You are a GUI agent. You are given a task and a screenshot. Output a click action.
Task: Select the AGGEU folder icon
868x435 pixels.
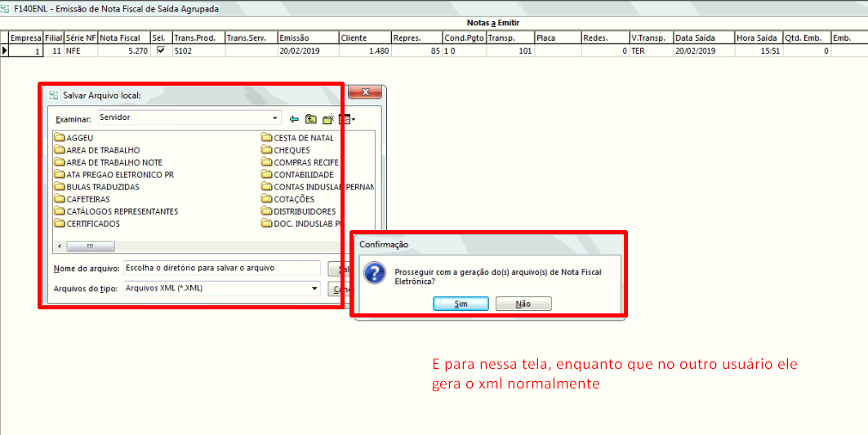60,138
